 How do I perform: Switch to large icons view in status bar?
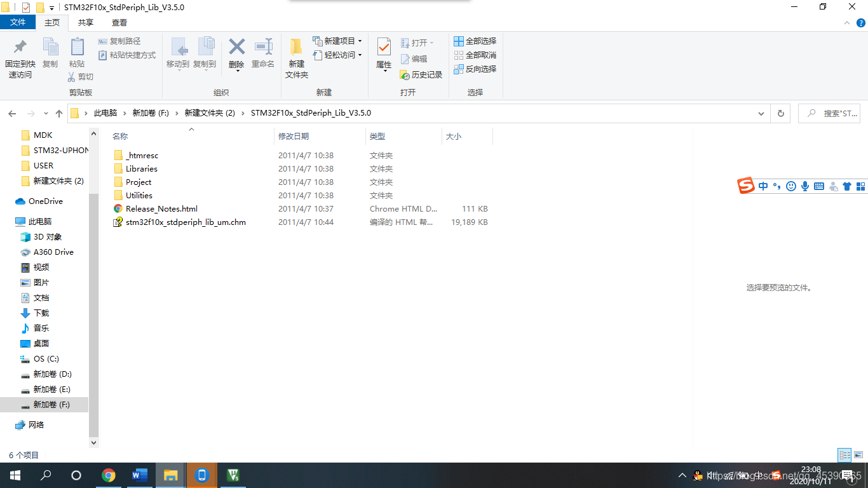[858, 455]
